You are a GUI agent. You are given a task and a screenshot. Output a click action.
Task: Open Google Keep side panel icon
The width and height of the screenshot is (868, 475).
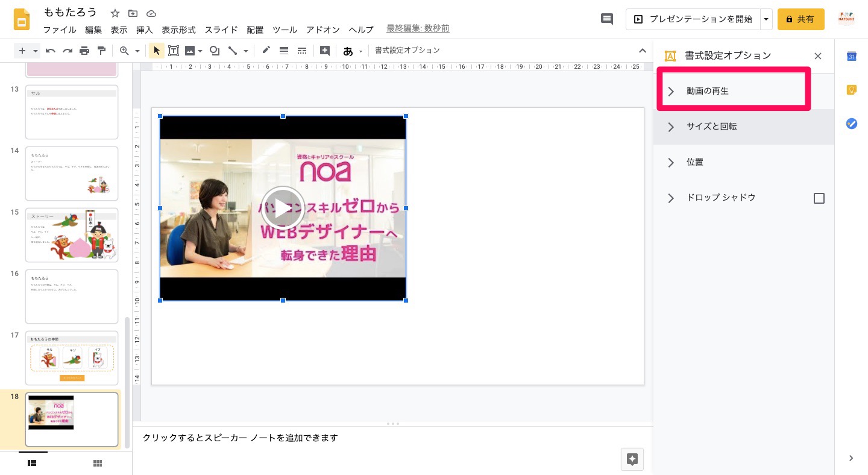point(851,90)
